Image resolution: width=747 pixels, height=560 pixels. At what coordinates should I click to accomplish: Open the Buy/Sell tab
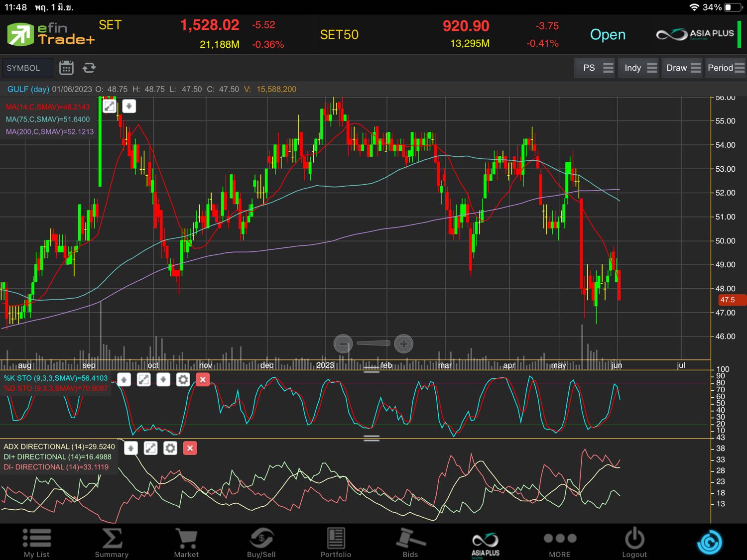click(261, 543)
